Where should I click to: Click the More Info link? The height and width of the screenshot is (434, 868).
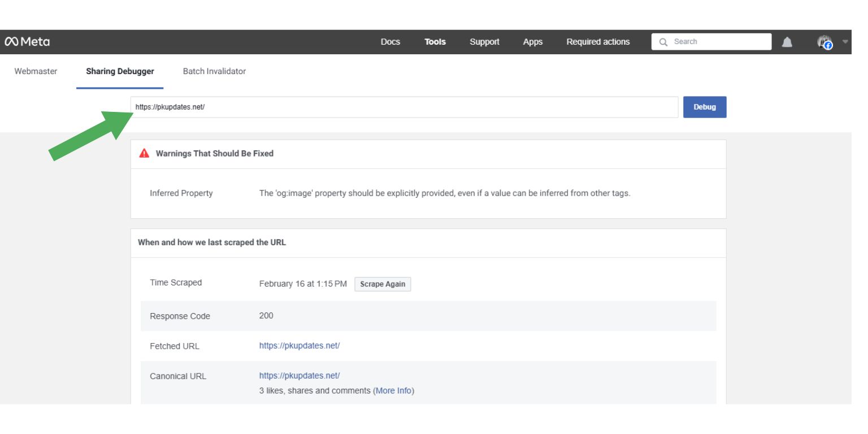[x=394, y=391]
